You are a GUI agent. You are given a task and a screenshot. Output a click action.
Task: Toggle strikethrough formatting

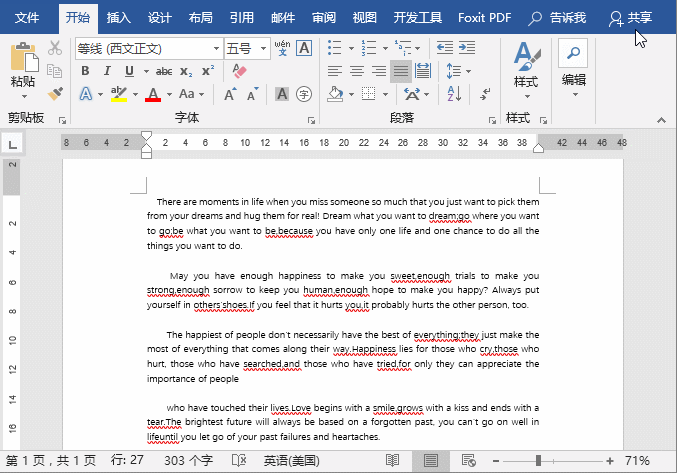[164, 71]
